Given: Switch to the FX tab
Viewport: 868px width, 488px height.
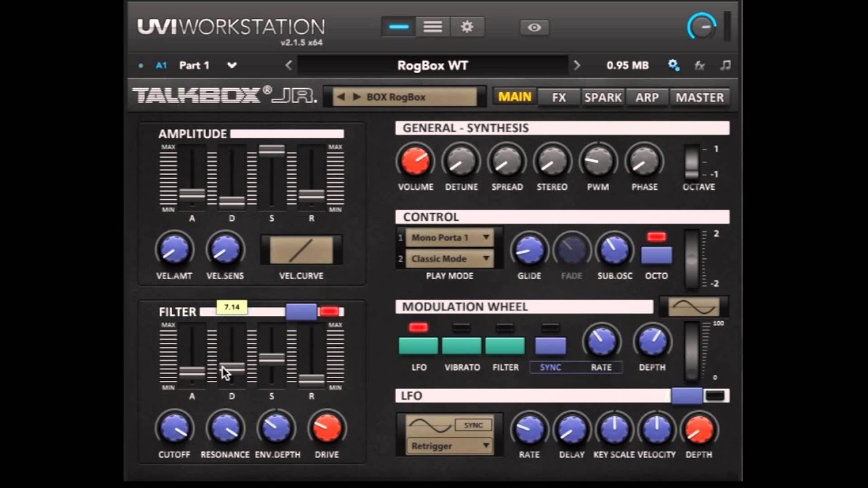Looking at the screenshot, I should 559,97.
